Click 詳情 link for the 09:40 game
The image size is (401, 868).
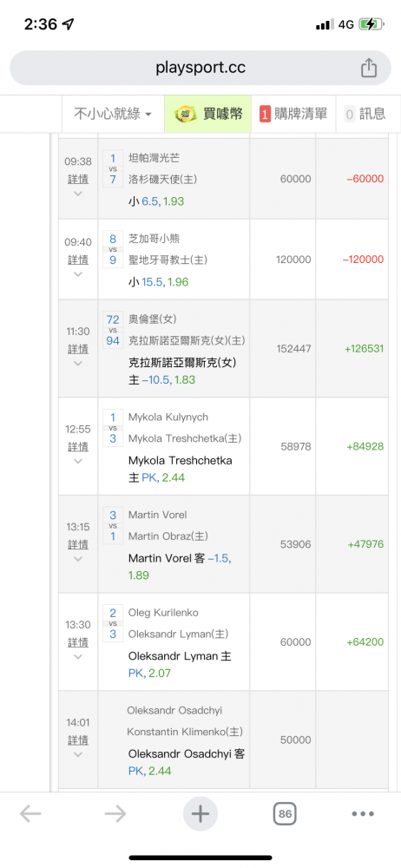pyautogui.click(x=78, y=260)
